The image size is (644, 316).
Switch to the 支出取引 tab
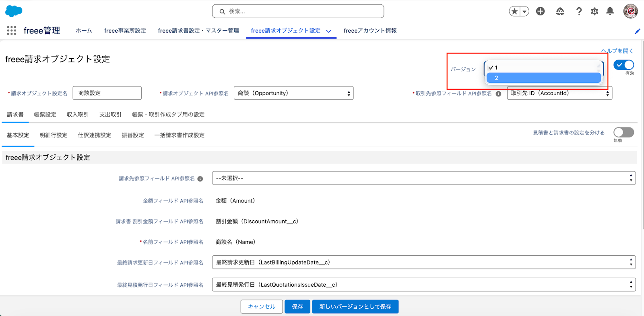110,115
